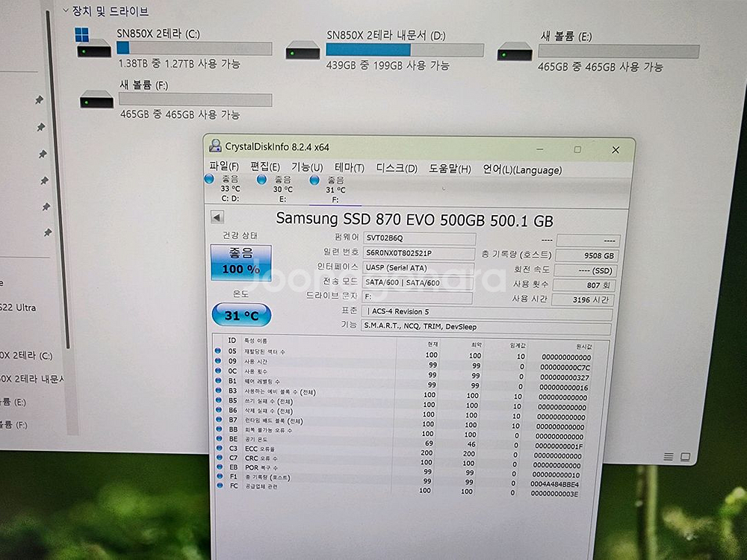
Task: Collapse the 장치 및 드라이브 section
Action: click(66, 10)
